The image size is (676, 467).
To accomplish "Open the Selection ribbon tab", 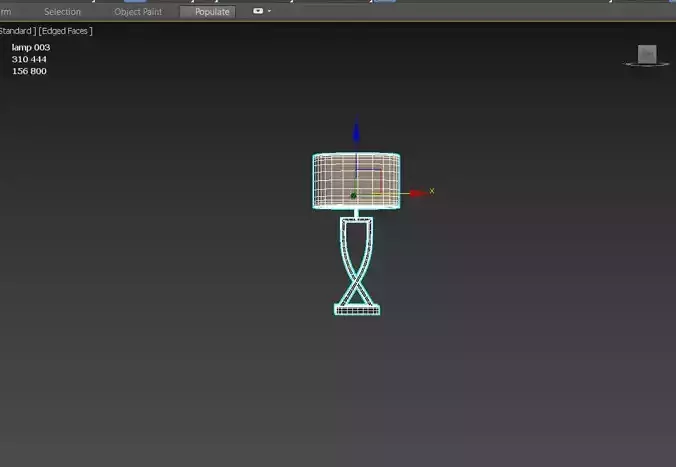I will click(62, 12).
